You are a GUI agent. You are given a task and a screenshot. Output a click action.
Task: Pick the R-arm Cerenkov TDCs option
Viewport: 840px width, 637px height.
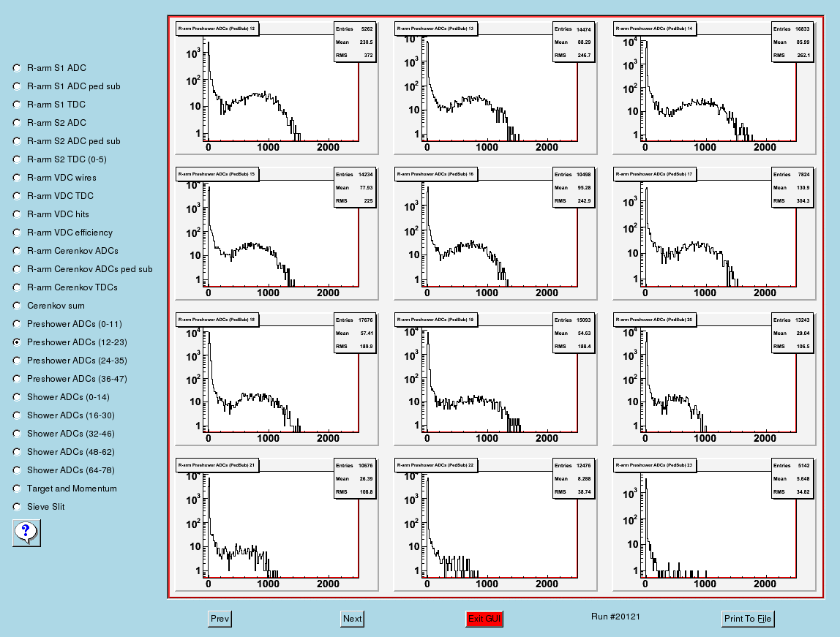(x=17, y=287)
